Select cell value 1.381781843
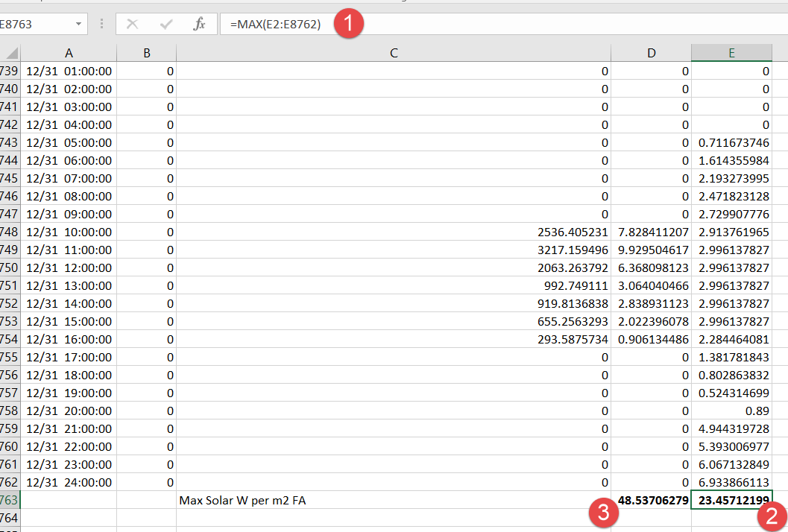788x532 pixels. coord(734,357)
